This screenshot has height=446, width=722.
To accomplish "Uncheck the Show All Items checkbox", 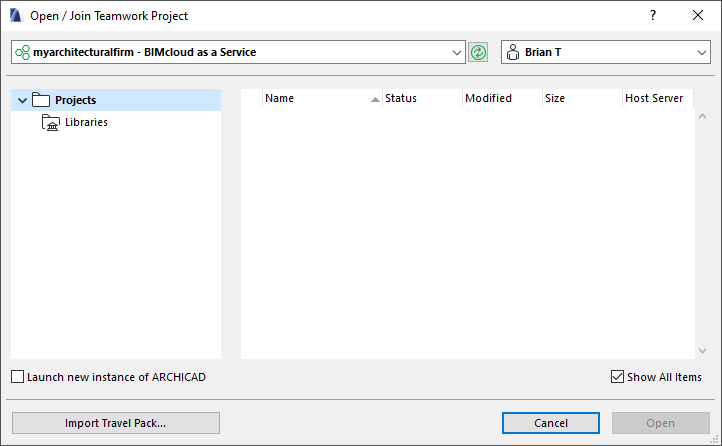I will [x=617, y=377].
